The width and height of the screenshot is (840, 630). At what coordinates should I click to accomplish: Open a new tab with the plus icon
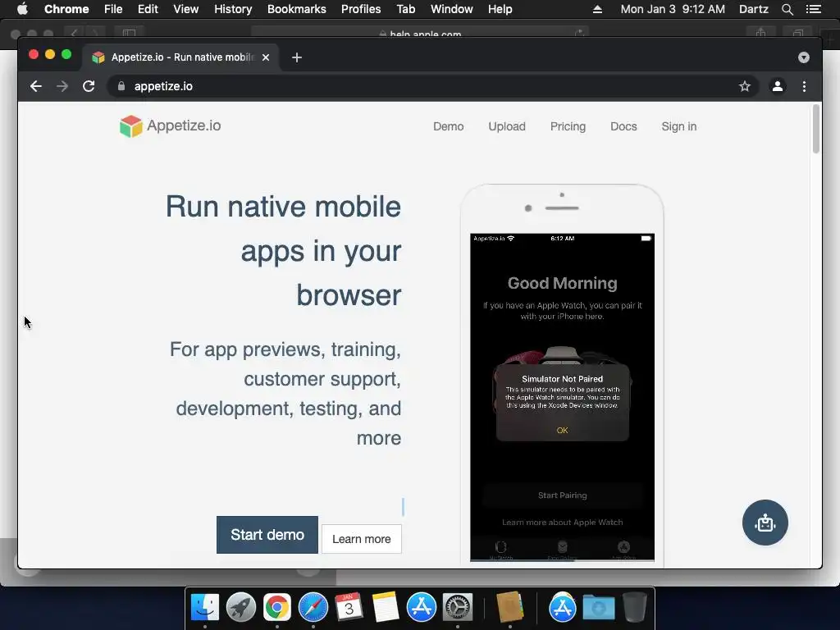coord(297,57)
